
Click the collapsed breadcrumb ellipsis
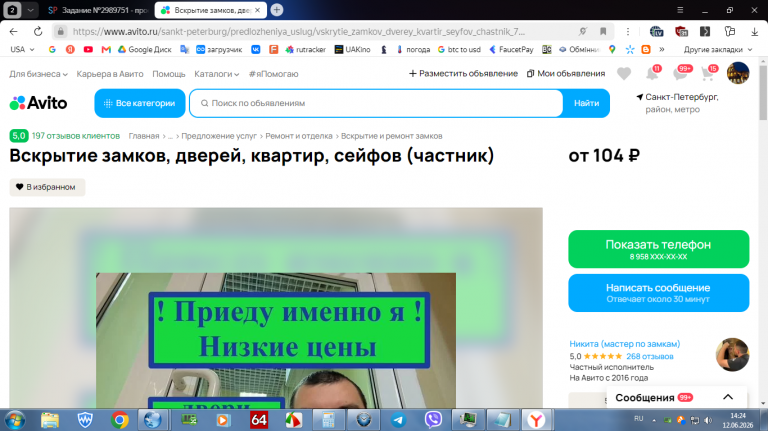coord(170,136)
